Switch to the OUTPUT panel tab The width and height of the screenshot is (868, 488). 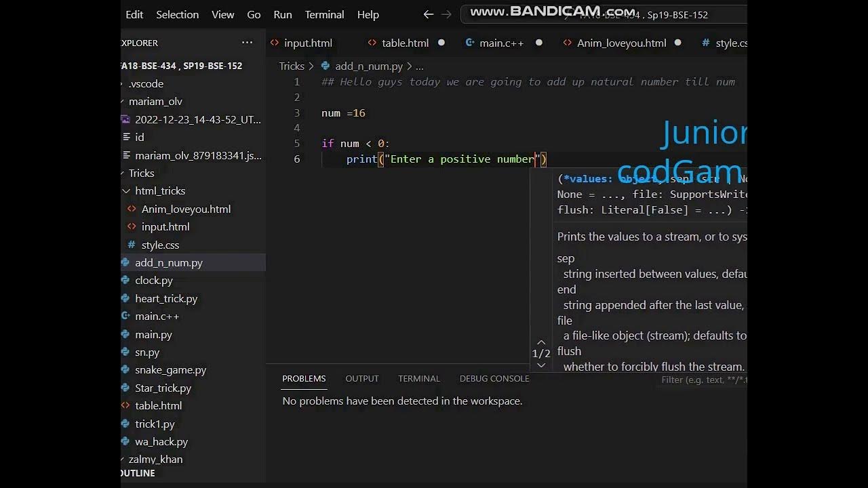(x=362, y=378)
